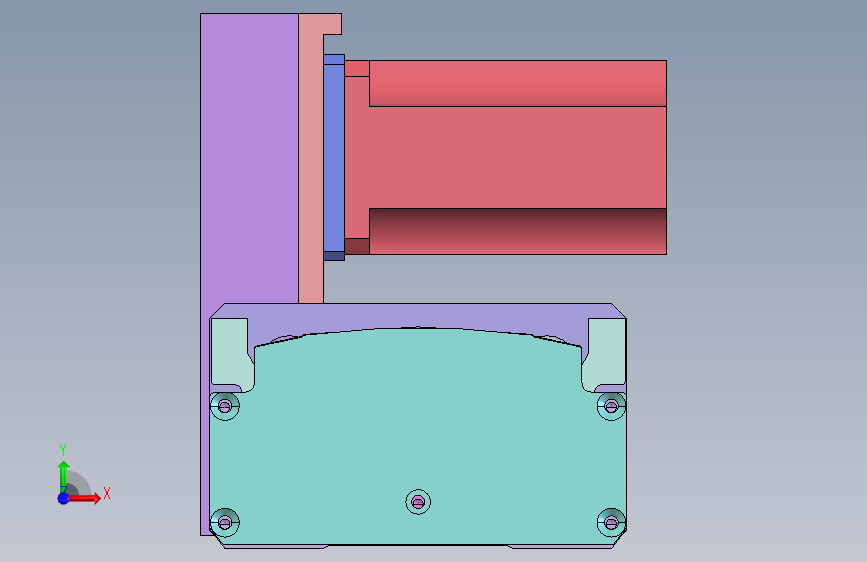Select the upper red motor groove face

[518, 83]
